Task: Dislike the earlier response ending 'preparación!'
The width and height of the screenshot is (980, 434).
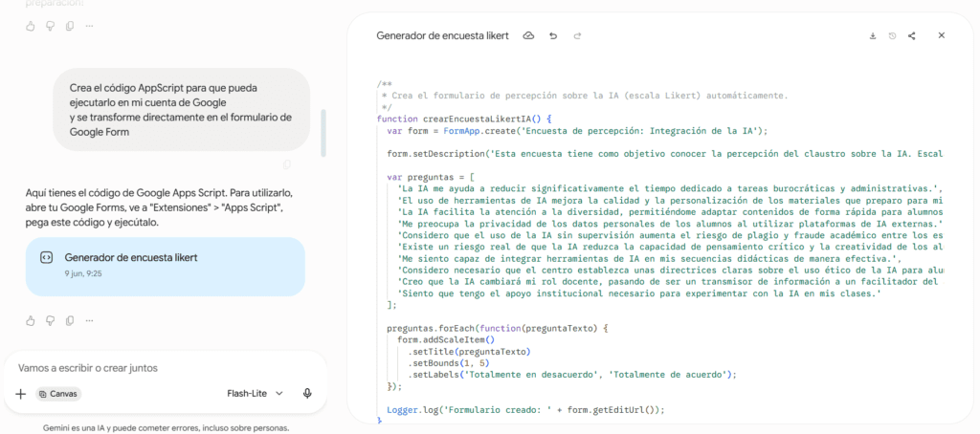Action: pos(50,26)
